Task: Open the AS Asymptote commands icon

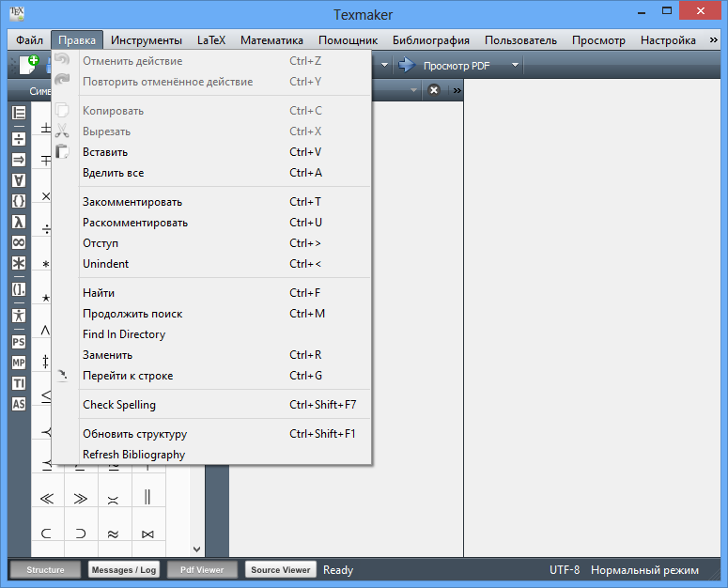Action: pyautogui.click(x=19, y=404)
